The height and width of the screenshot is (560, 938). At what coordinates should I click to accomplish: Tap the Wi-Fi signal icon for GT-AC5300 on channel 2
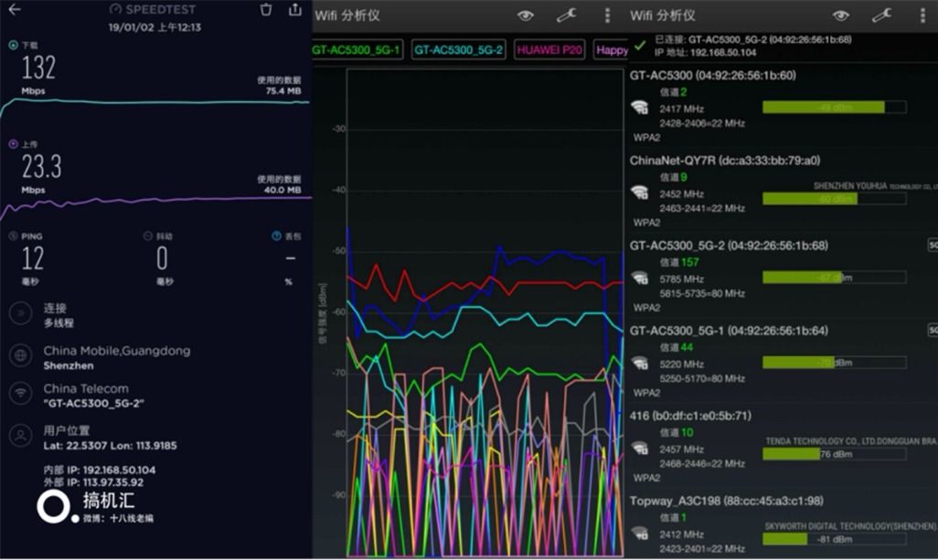pos(640,108)
